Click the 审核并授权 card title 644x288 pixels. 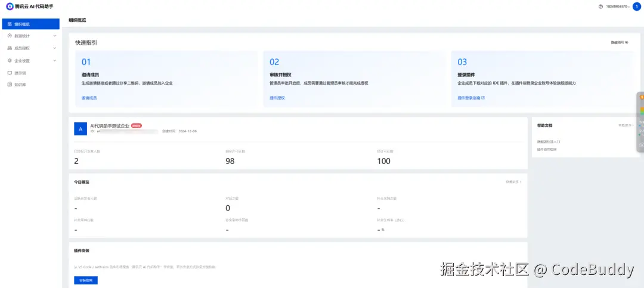(280, 75)
